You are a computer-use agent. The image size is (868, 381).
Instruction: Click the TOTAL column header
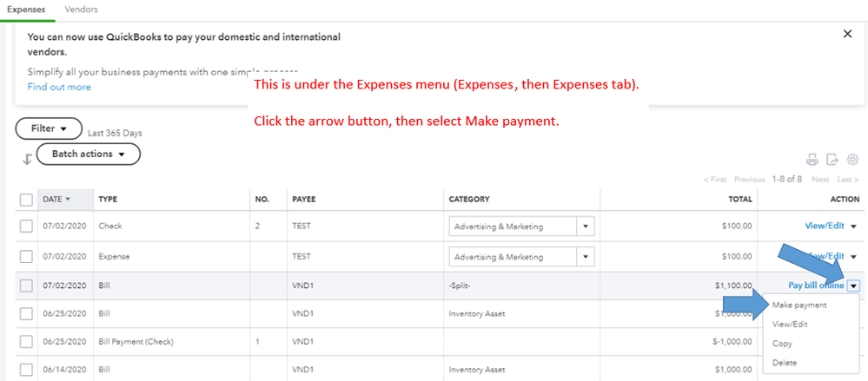740,199
